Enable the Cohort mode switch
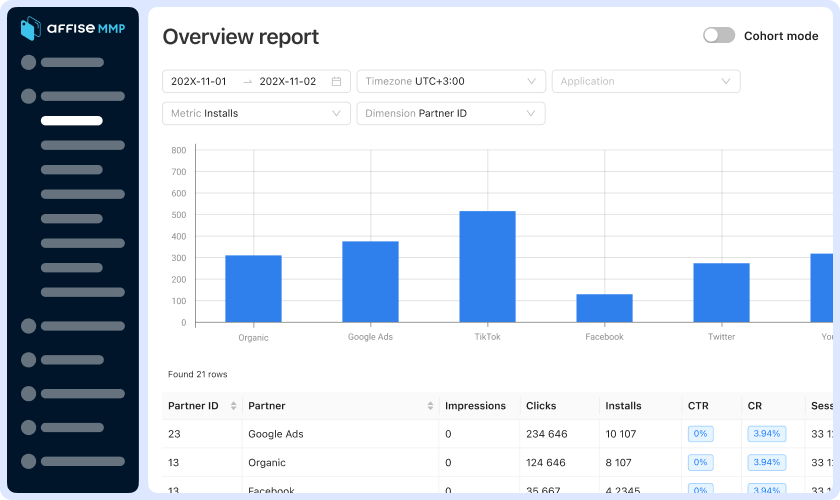 [x=719, y=35]
